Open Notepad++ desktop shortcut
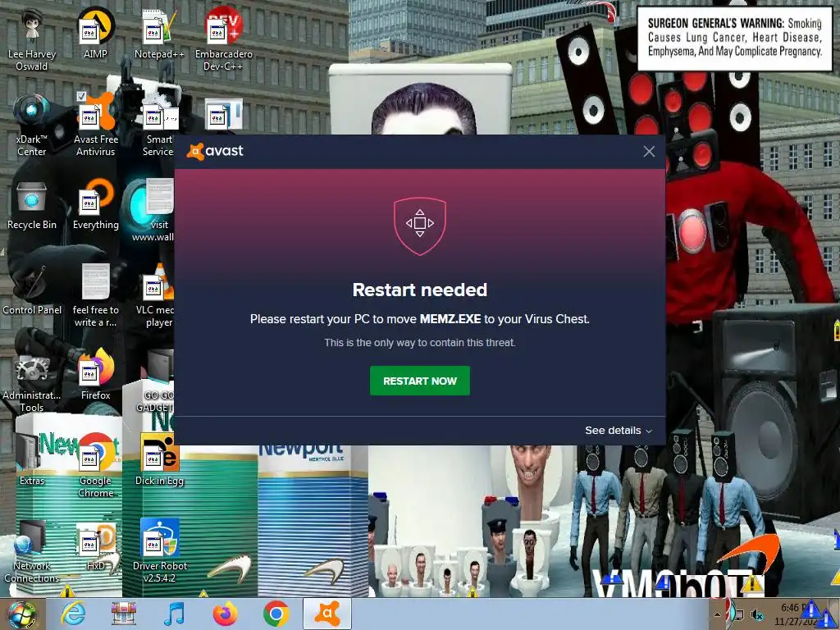The image size is (840, 630). (159, 33)
